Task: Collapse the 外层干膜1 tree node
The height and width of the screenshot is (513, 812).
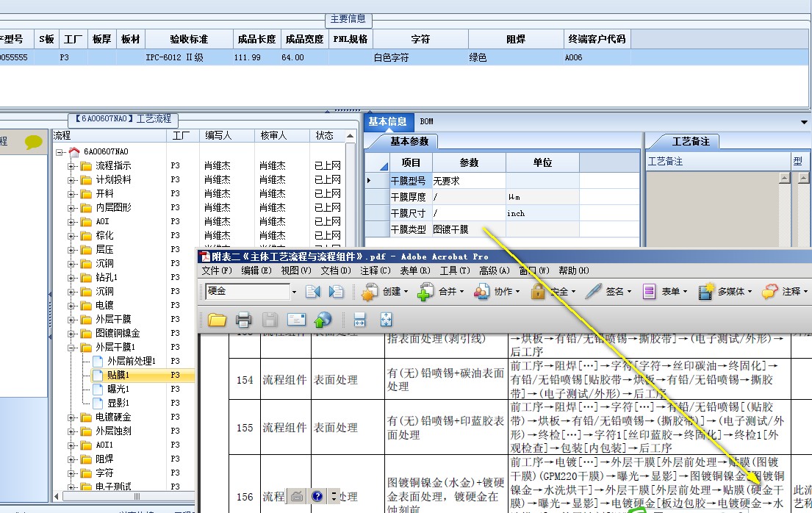Action: [x=71, y=348]
